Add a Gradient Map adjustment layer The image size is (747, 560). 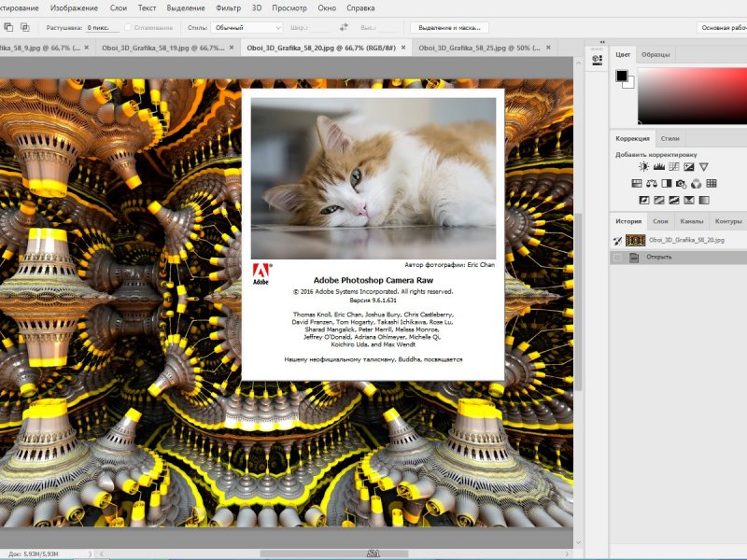pos(704,200)
